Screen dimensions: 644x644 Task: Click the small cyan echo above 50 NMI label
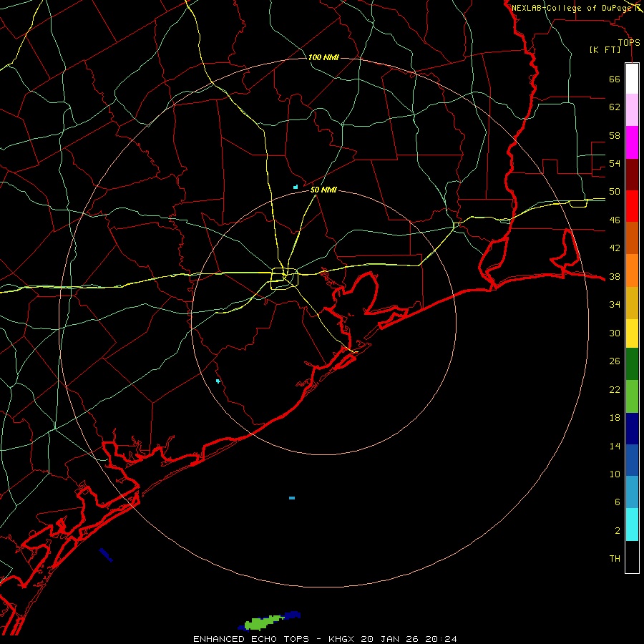coord(296,187)
